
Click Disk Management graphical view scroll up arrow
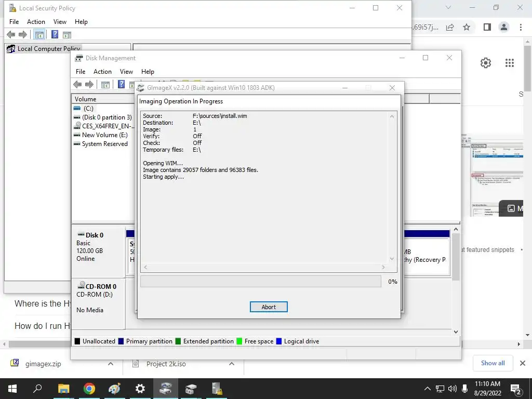coord(456,229)
